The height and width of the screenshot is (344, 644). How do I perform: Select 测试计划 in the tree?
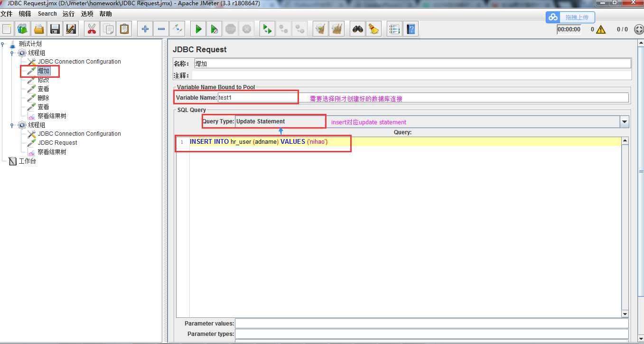tap(30, 44)
